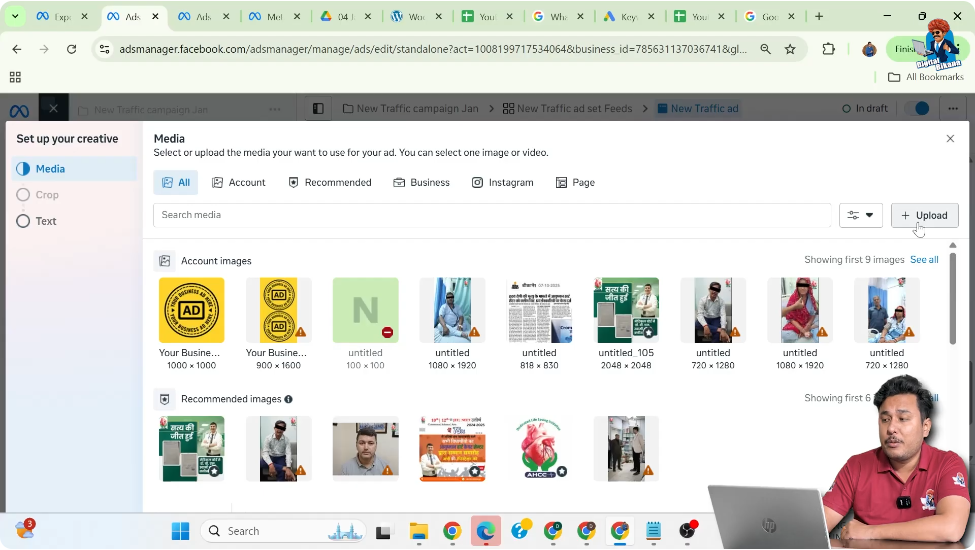Open All Bookmarks folder
The width and height of the screenshot is (975, 550).
926,77
